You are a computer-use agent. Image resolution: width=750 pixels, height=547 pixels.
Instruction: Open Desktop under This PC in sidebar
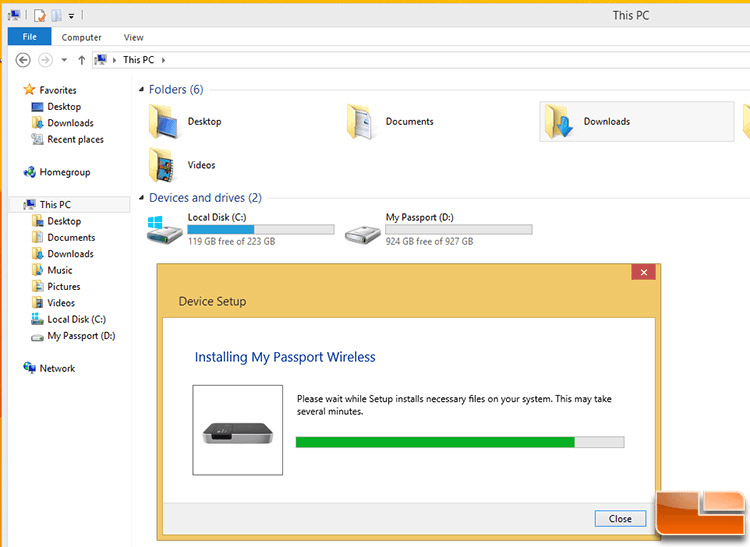(64, 221)
